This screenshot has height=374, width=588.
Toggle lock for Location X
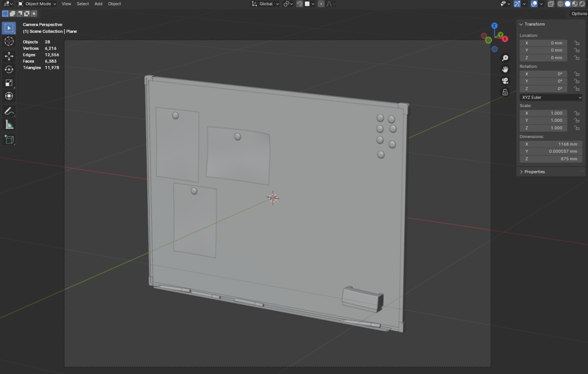[577, 43]
